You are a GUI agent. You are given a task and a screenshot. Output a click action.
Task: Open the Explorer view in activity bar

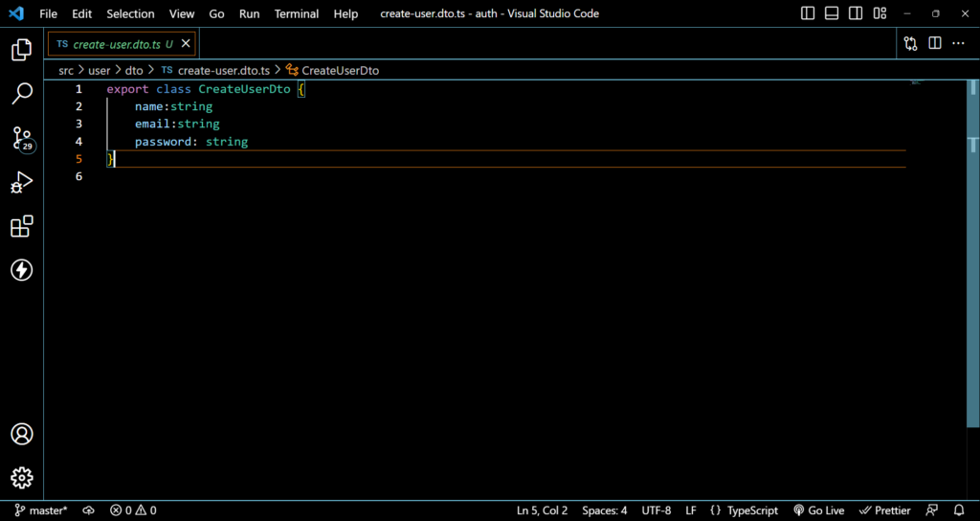pyautogui.click(x=22, y=50)
